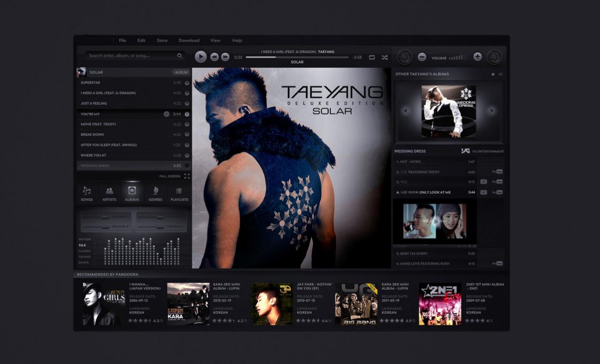600x364 pixels.
Task: Skip to next track with fast-forward button
Action: [225, 57]
